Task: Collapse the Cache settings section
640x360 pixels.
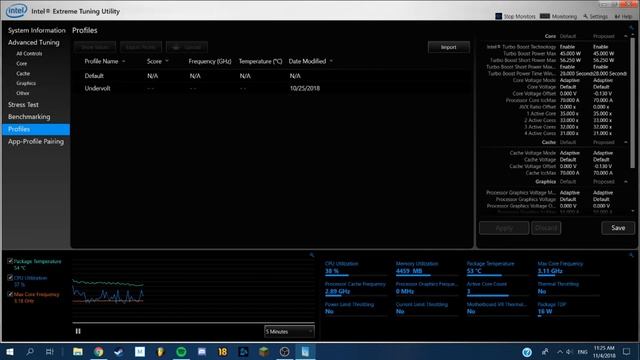Action: point(626,142)
